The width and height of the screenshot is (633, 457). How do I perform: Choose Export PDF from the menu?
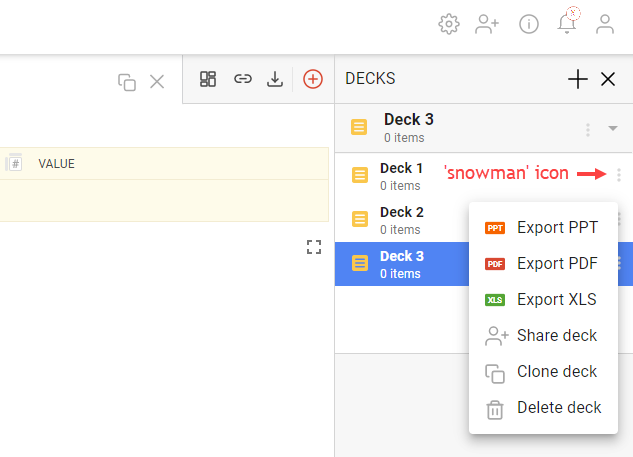tap(556, 264)
